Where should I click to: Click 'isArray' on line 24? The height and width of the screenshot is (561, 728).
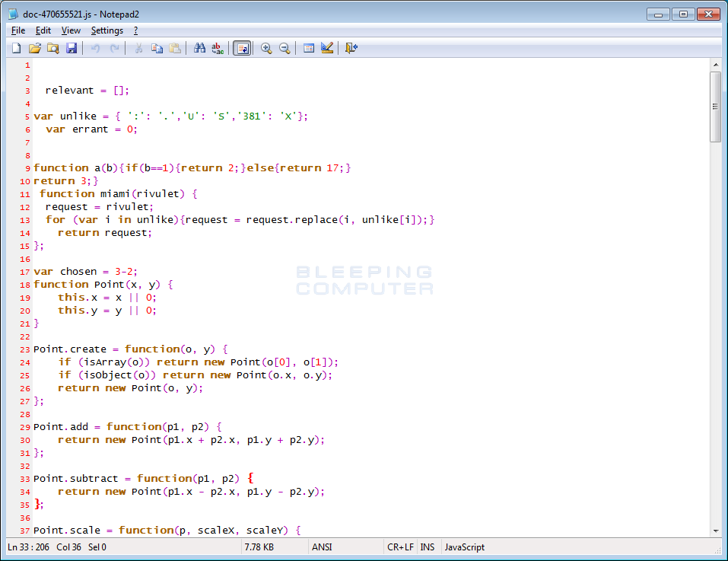point(105,362)
